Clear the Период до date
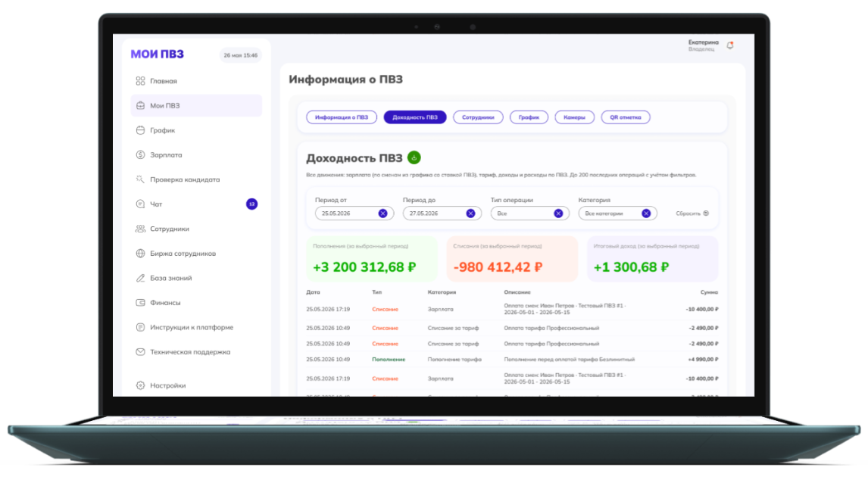Screen dimensions: 868x480 click(x=470, y=214)
